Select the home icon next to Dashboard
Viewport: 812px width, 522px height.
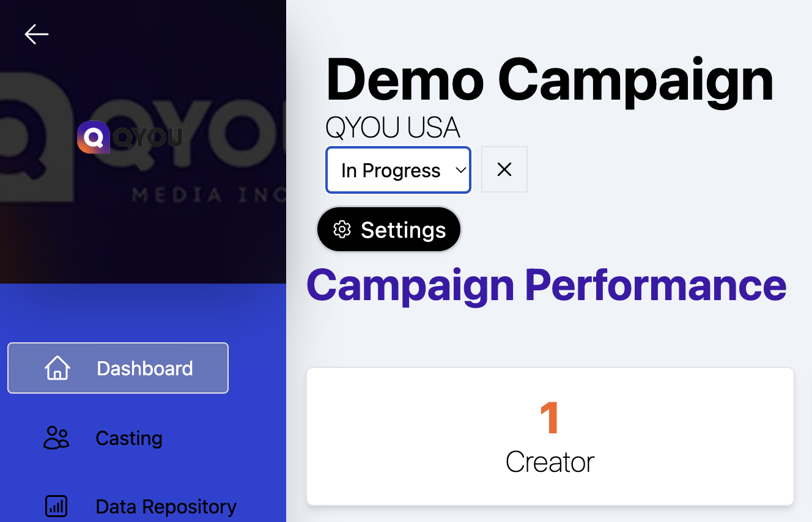click(x=57, y=367)
